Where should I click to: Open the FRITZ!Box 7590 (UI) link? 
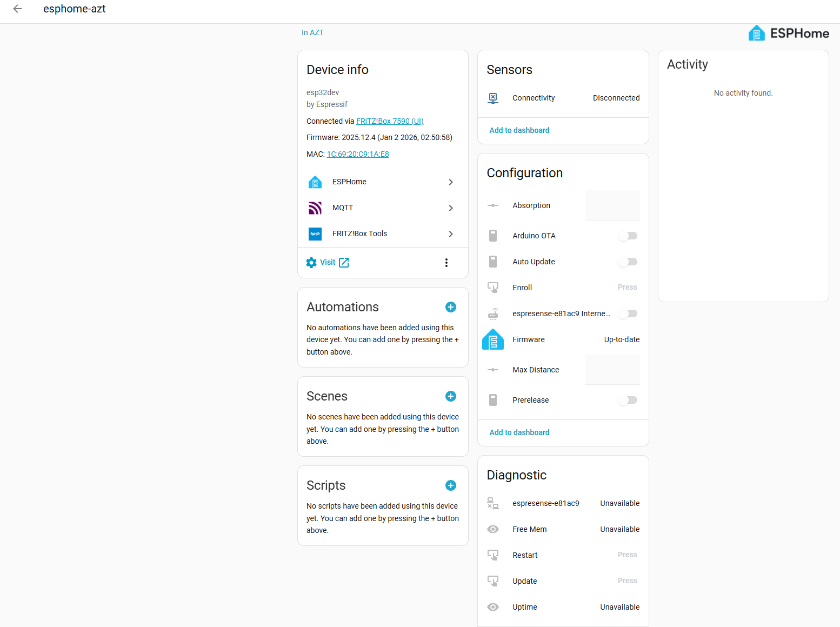pyautogui.click(x=390, y=121)
